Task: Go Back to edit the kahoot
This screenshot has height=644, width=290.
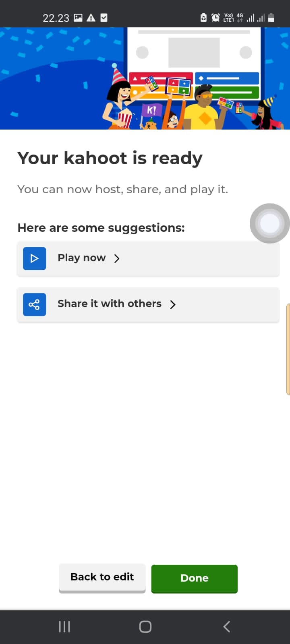Action: [102, 578]
